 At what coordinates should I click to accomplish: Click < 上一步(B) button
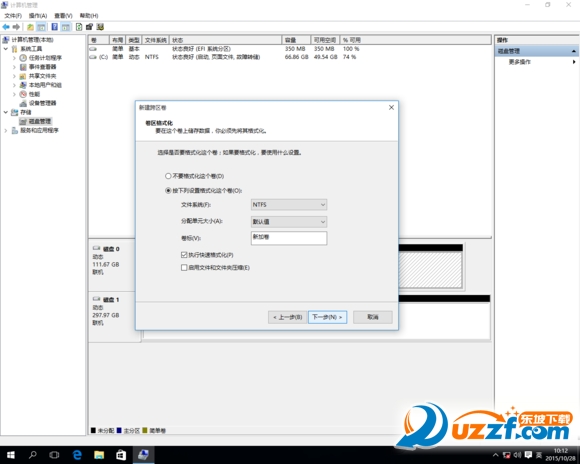tap(287, 317)
